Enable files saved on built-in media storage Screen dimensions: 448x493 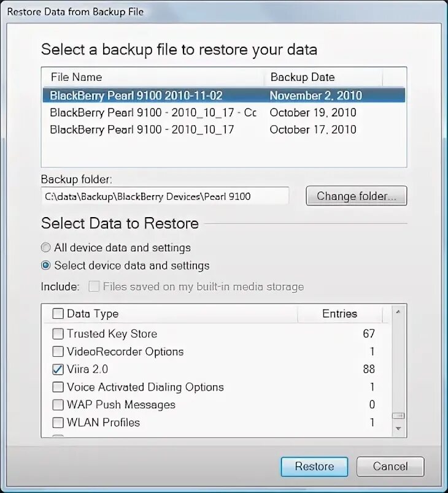point(94,286)
